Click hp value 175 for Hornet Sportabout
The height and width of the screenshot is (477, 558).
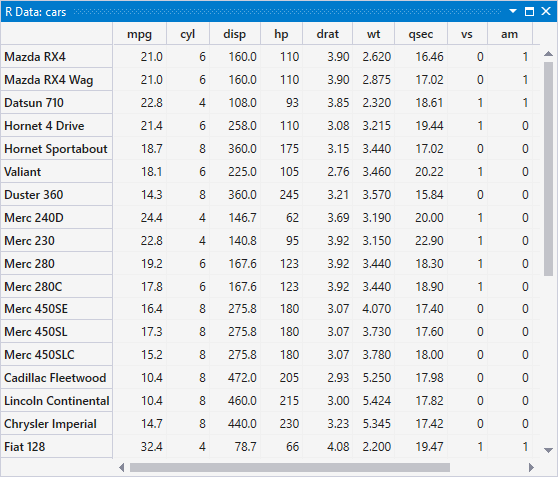pyautogui.click(x=289, y=148)
